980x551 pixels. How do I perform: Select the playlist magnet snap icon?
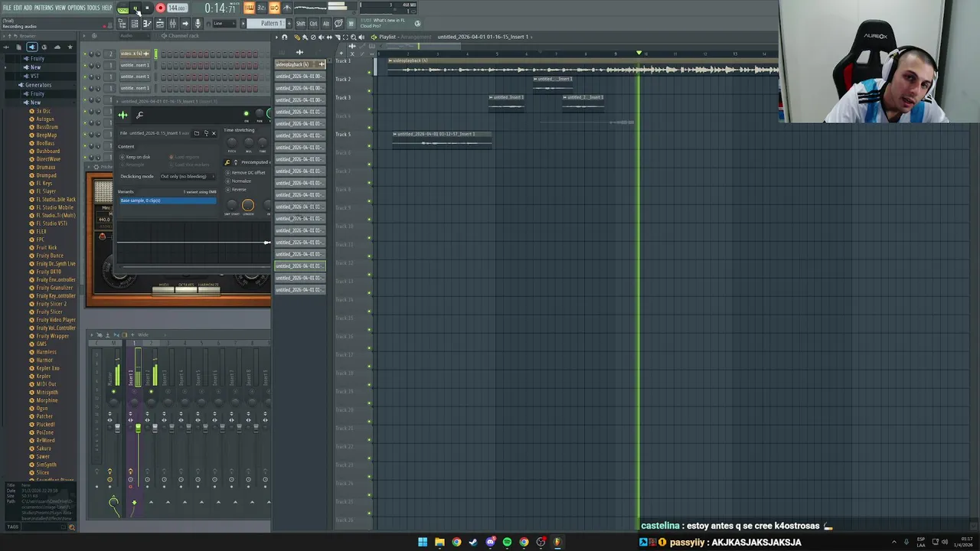pos(284,37)
